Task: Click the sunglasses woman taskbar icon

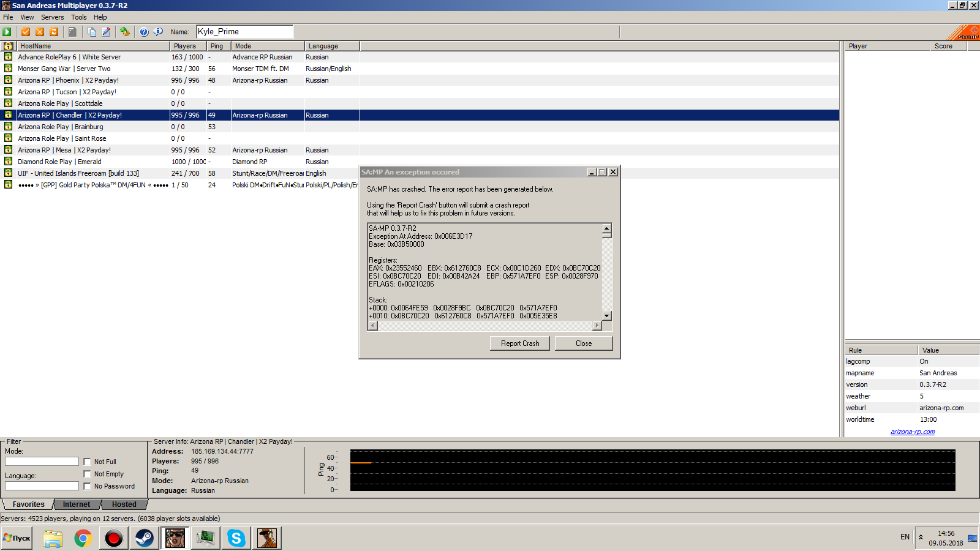Action: [175, 538]
